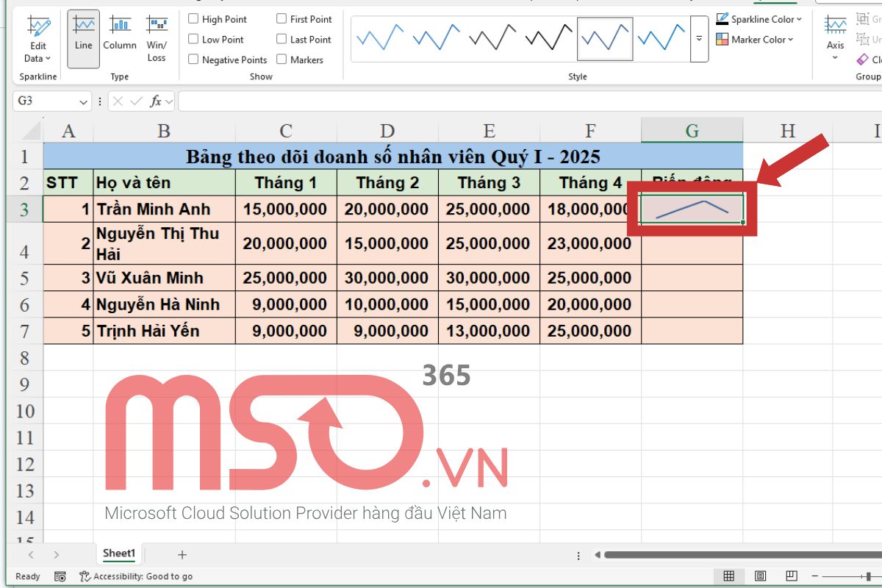Select the cell 'Trần Minh Anh'
The width and height of the screenshot is (882, 588).
[165, 209]
